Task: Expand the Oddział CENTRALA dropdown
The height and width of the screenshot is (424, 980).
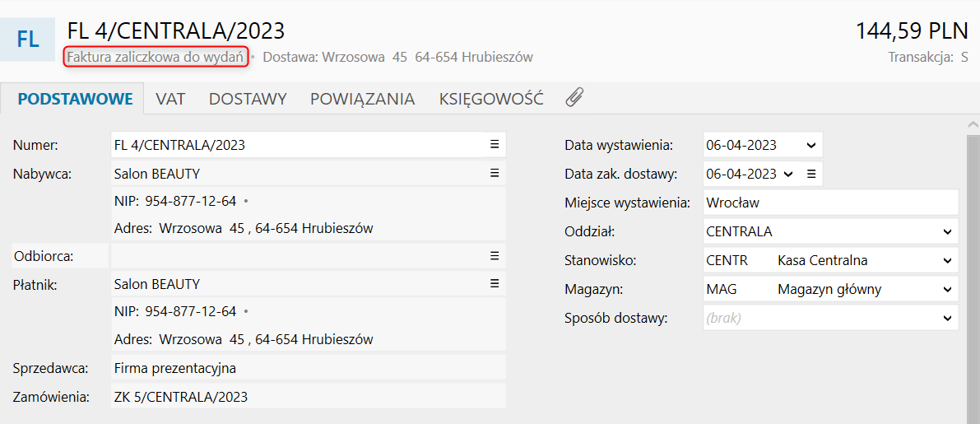Action: 947,231
